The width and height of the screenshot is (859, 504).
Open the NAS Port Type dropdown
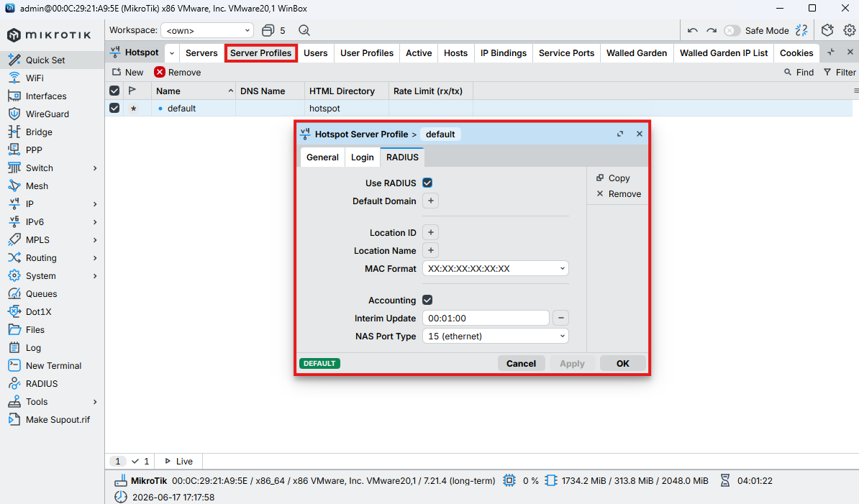495,336
